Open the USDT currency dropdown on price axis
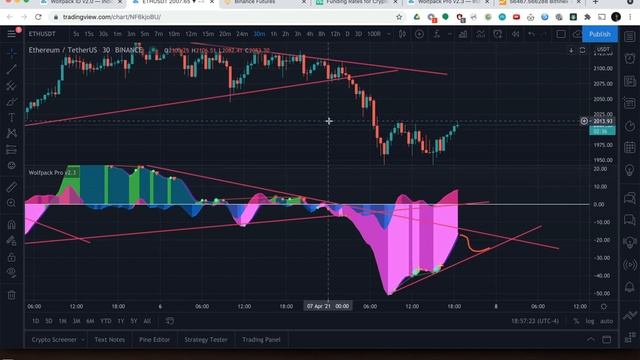 pyautogui.click(x=603, y=49)
